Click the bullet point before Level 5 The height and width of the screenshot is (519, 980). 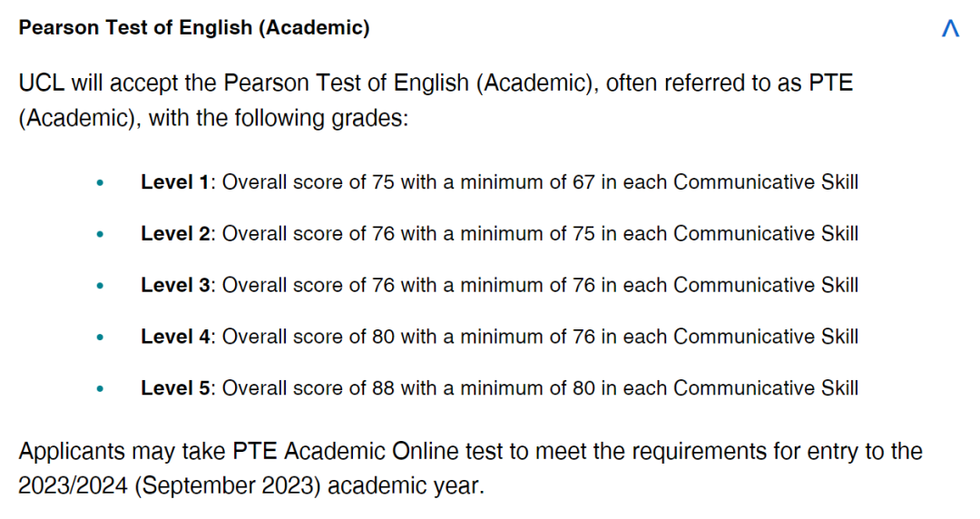pyautogui.click(x=100, y=389)
